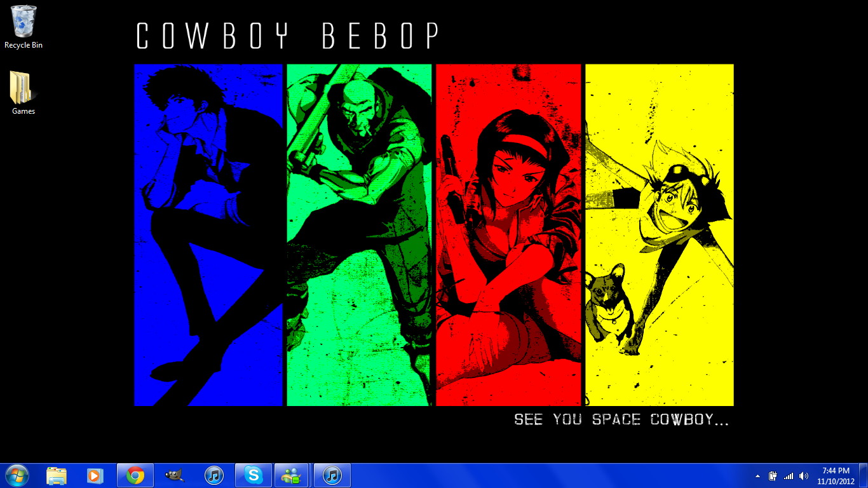The width and height of the screenshot is (868, 488).
Task: Click iTunes icon right of Messenger
Action: pos(332,475)
